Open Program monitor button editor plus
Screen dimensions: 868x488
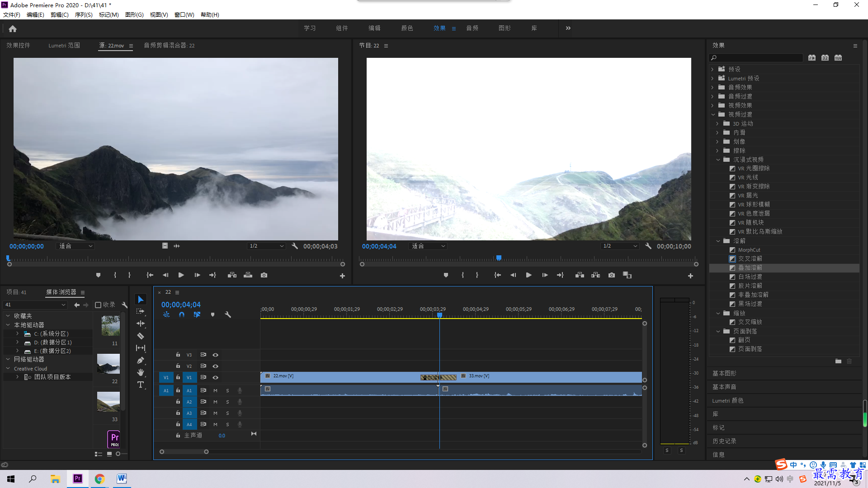(x=690, y=276)
